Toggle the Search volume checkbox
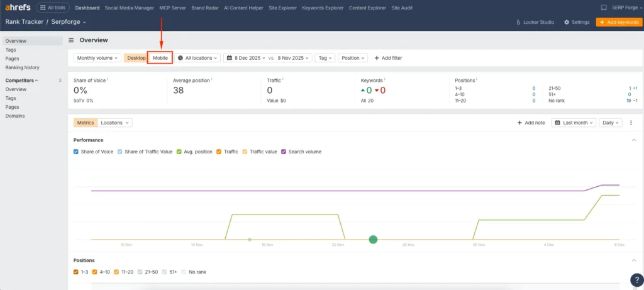The image size is (644, 290). point(284,152)
